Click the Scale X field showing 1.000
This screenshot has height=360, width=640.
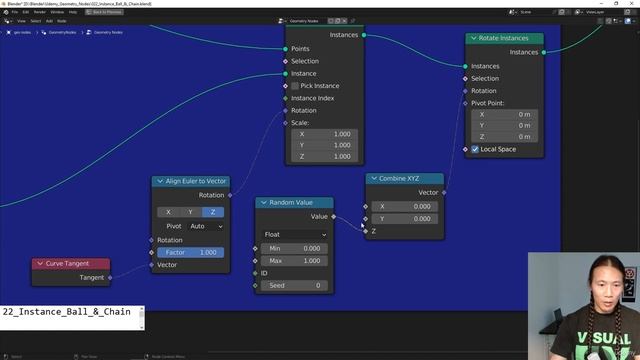coord(324,134)
